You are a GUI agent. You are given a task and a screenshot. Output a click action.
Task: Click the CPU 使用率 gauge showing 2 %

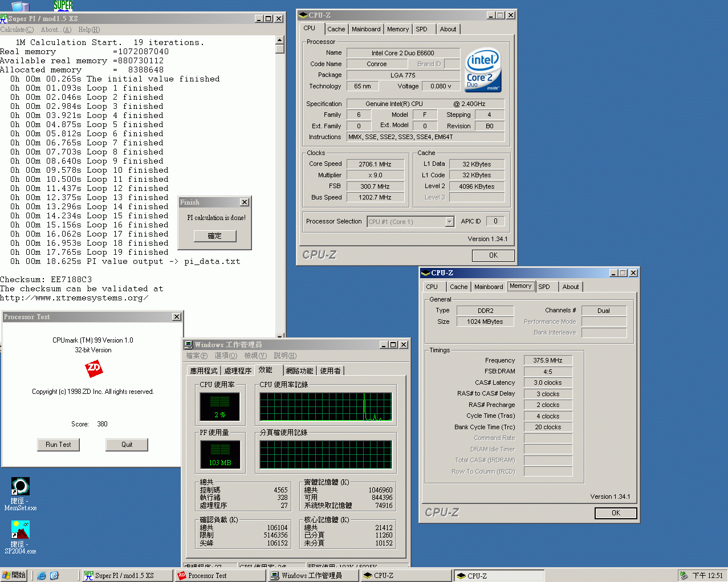coord(219,407)
